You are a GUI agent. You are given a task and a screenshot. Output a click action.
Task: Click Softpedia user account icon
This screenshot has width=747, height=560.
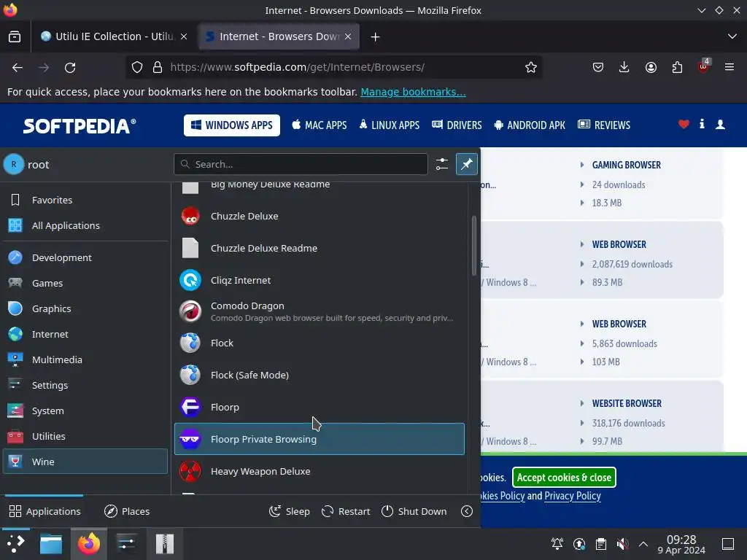tap(720, 124)
